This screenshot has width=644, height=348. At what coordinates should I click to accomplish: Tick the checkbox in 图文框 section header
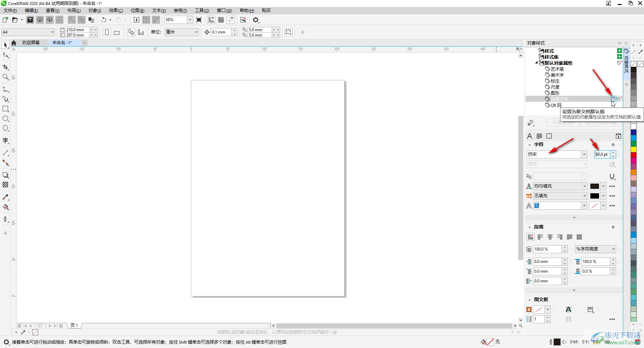[x=620, y=300]
